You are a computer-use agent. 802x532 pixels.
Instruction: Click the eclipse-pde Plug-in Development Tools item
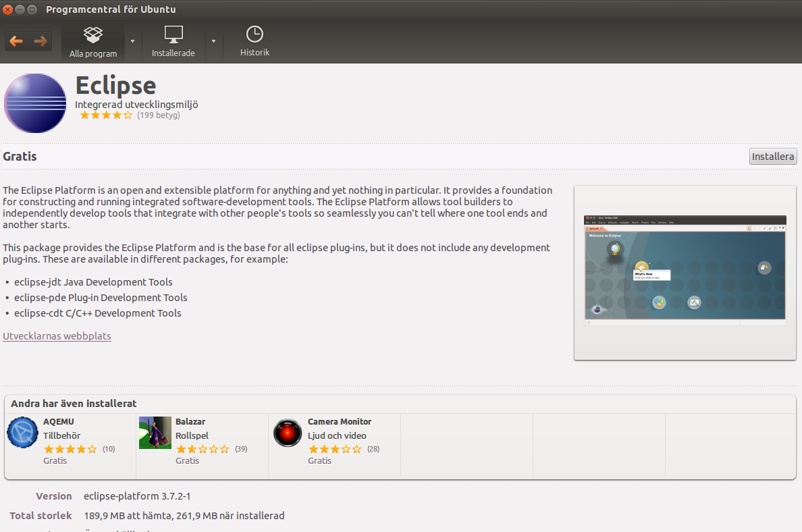(x=101, y=298)
